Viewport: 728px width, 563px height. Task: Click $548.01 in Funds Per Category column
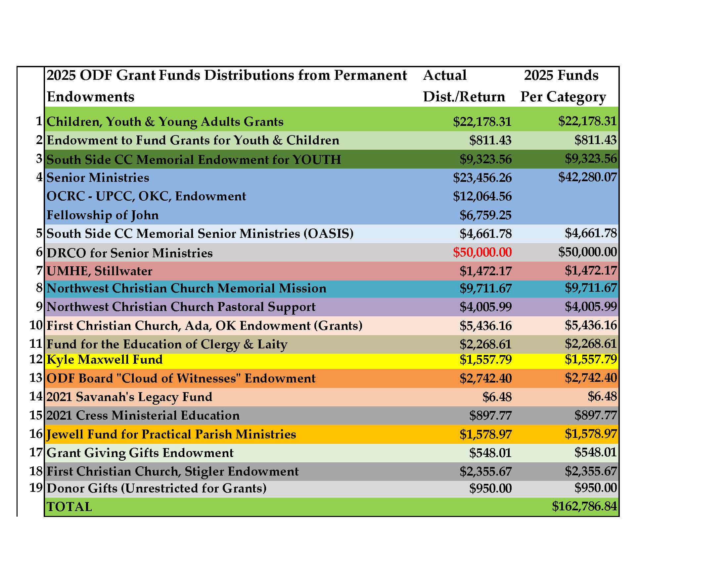click(x=596, y=452)
